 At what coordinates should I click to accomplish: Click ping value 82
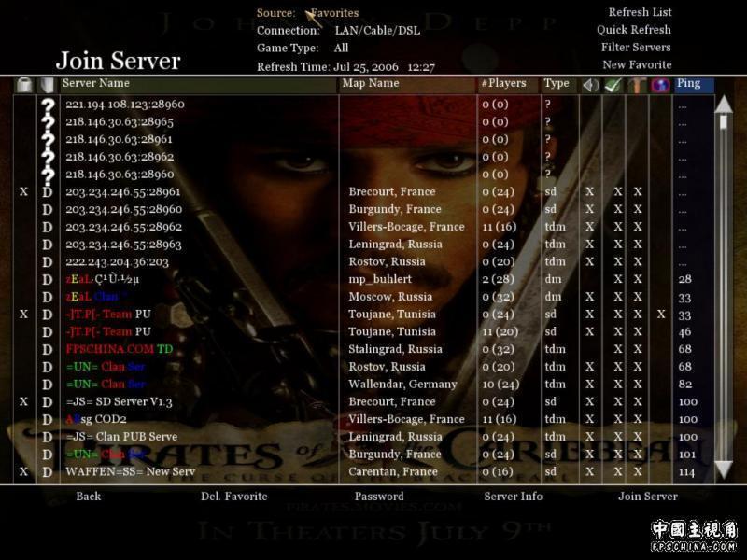(685, 385)
